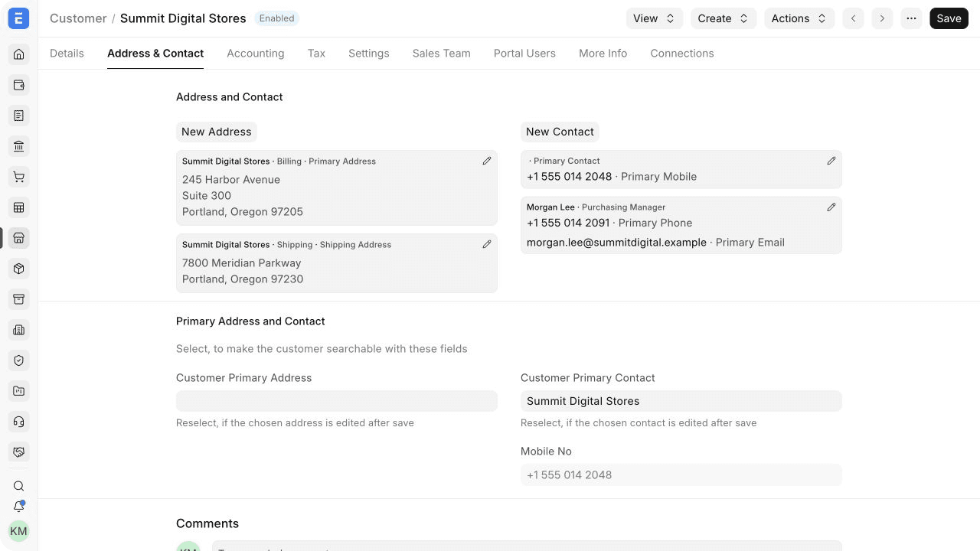Expand the Actions dropdown

tap(799, 18)
